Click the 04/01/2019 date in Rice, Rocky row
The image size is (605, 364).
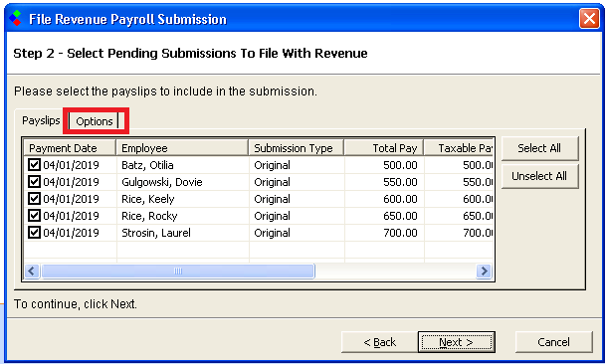71,216
